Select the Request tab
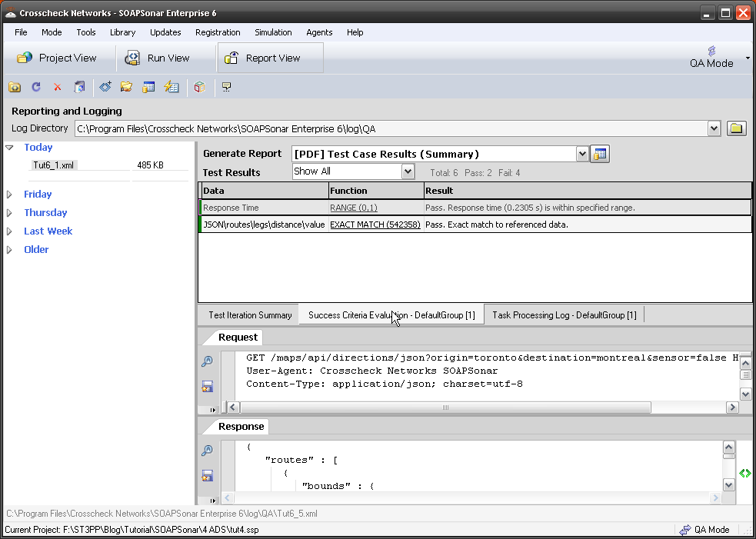The width and height of the screenshot is (756, 539). [x=238, y=337]
